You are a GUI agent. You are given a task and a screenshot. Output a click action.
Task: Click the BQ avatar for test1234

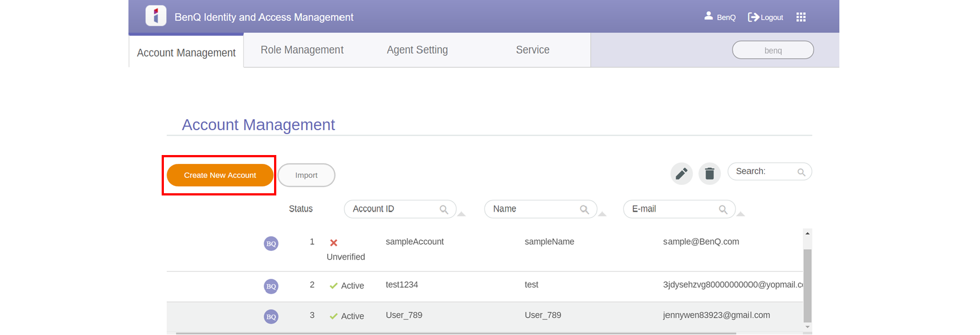(x=271, y=286)
